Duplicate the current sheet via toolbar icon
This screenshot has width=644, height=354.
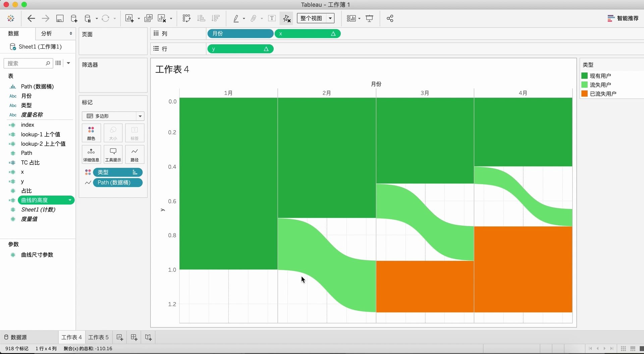coord(148,18)
